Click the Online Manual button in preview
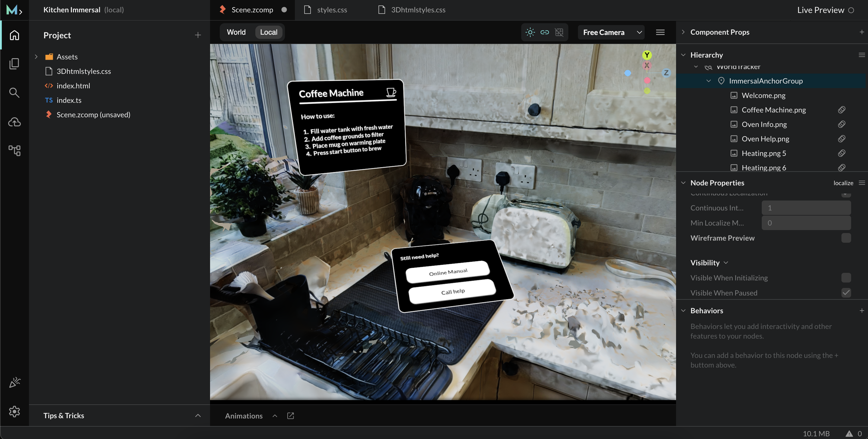This screenshot has width=868, height=439. point(448,272)
